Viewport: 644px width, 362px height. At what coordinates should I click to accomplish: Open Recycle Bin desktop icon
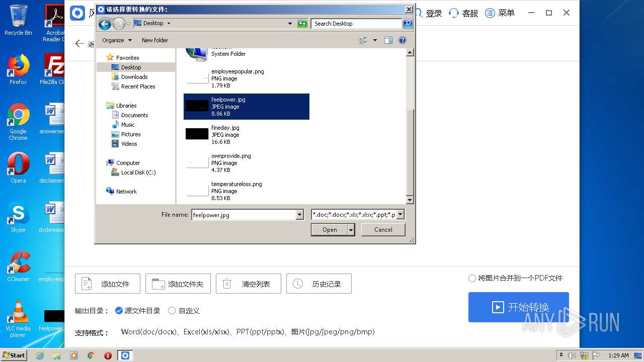(x=18, y=20)
